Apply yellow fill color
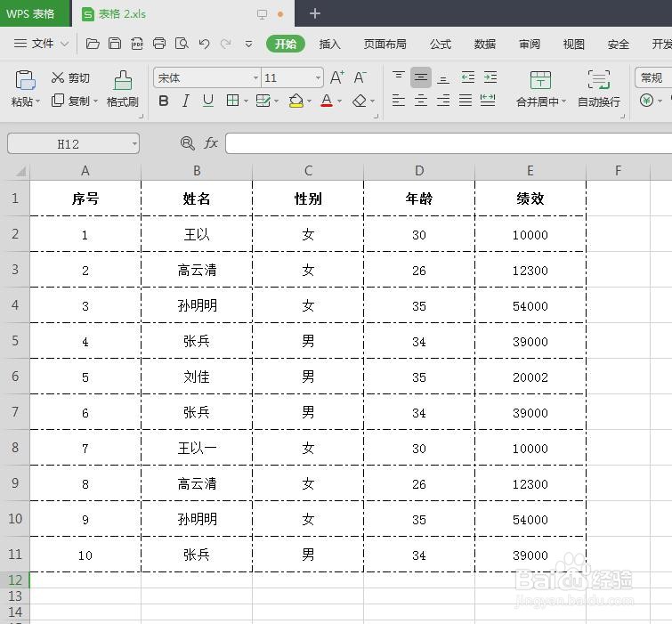Image resolution: width=672 pixels, height=624 pixels. pos(296,101)
